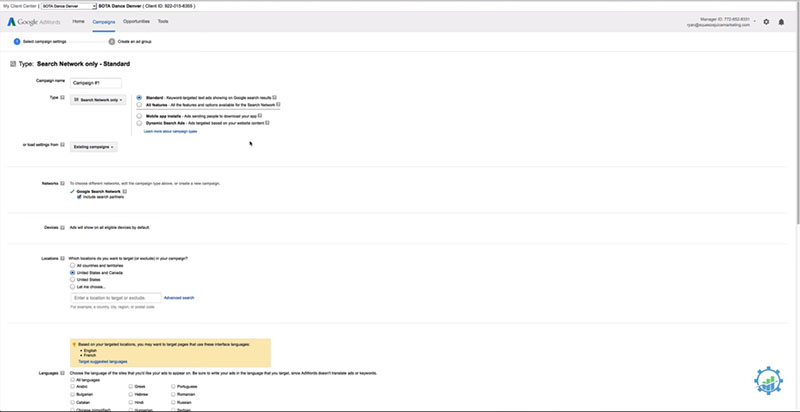This screenshot has height=412, width=800.
Task: Click the Campaign name input field
Action: (96, 81)
